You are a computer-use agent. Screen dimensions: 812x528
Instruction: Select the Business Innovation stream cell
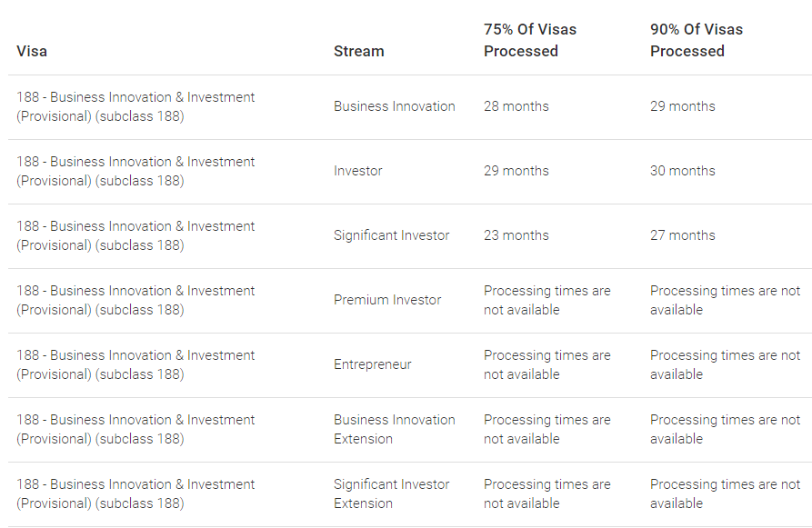(x=395, y=106)
